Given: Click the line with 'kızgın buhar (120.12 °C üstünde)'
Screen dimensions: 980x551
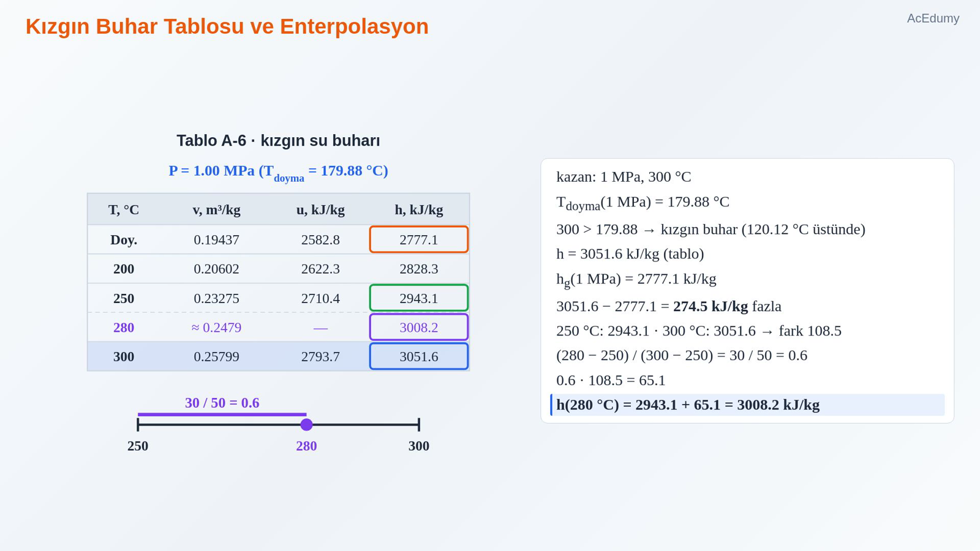Looking at the screenshot, I should point(710,230).
